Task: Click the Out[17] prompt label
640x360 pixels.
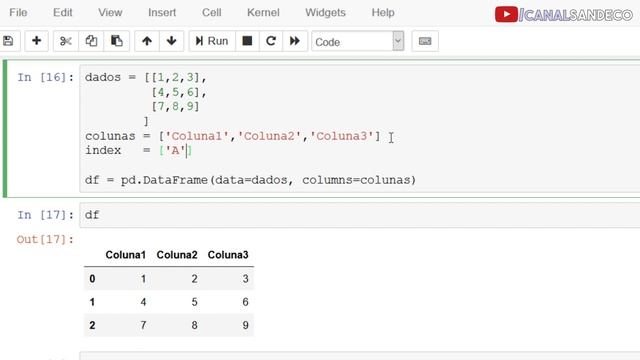Action: tap(45, 240)
